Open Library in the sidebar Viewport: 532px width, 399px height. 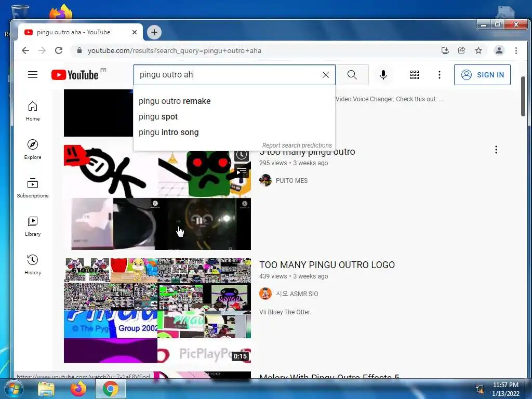(x=33, y=227)
